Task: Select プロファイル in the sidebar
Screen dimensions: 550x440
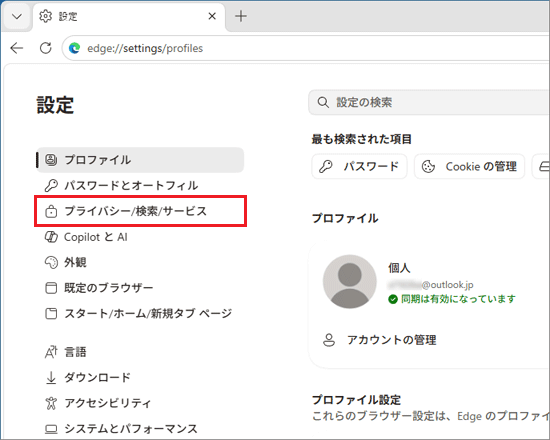Action: 140,160
